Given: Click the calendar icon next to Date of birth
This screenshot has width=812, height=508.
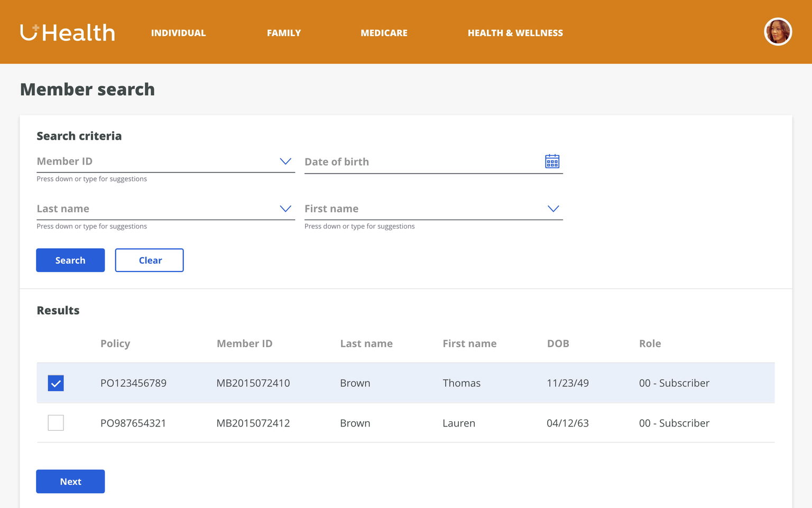Looking at the screenshot, I should [x=552, y=161].
